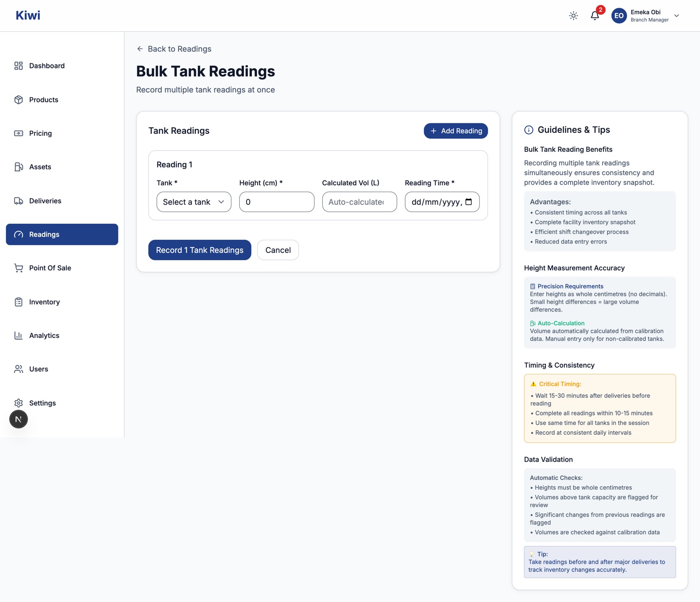The height and width of the screenshot is (602, 700).
Task: Click the Point Of Sale cart icon
Action: (x=18, y=268)
